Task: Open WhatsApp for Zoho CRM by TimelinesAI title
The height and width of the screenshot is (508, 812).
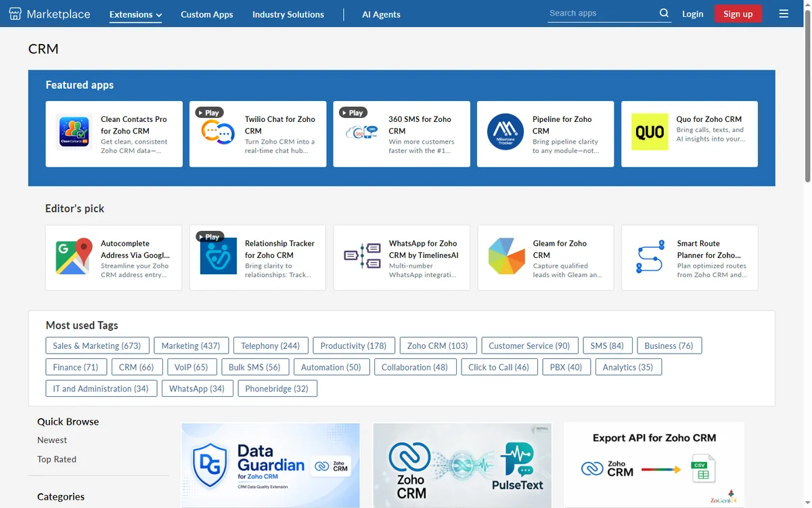Action: (x=424, y=249)
